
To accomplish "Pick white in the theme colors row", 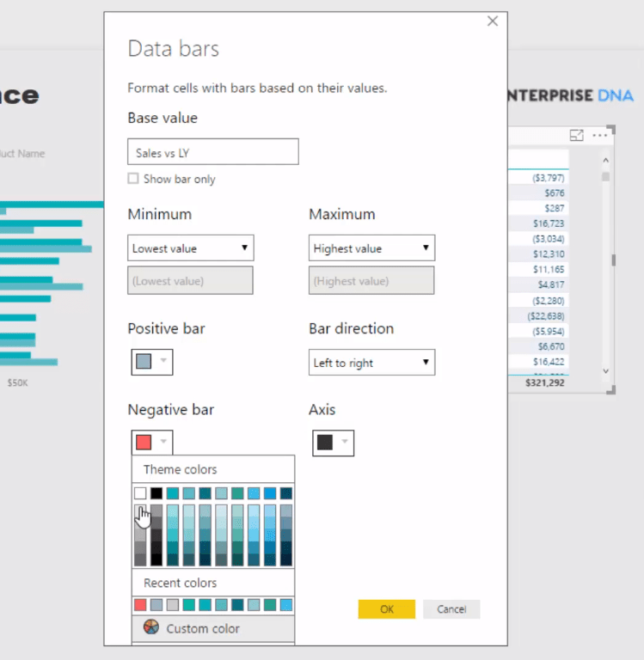I will [x=140, y=493].
